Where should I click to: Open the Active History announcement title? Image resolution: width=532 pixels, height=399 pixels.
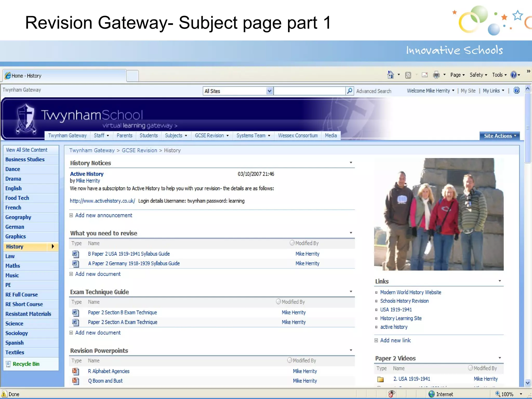[x=87, y=174]
